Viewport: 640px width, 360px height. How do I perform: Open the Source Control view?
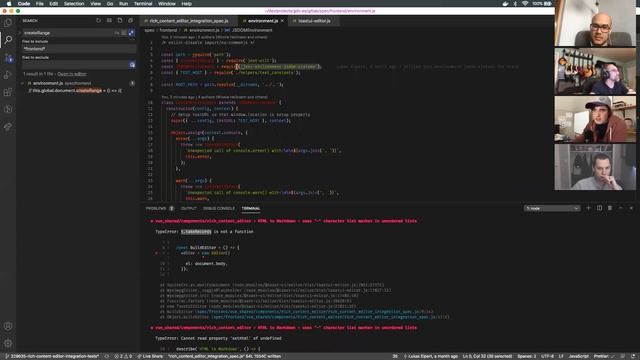click(8, 58)
